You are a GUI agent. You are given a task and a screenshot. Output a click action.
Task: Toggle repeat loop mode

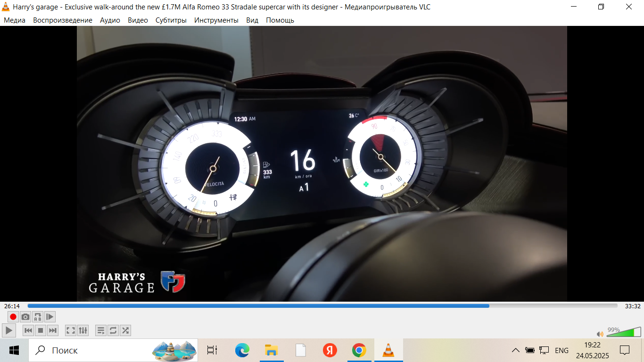[x=113, y=330]
